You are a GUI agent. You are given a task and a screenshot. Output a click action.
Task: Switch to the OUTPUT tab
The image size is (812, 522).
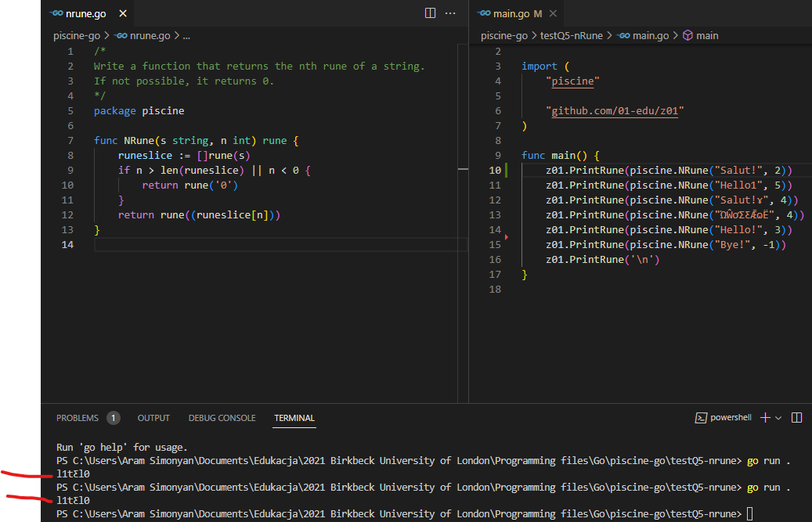[153, 417]
